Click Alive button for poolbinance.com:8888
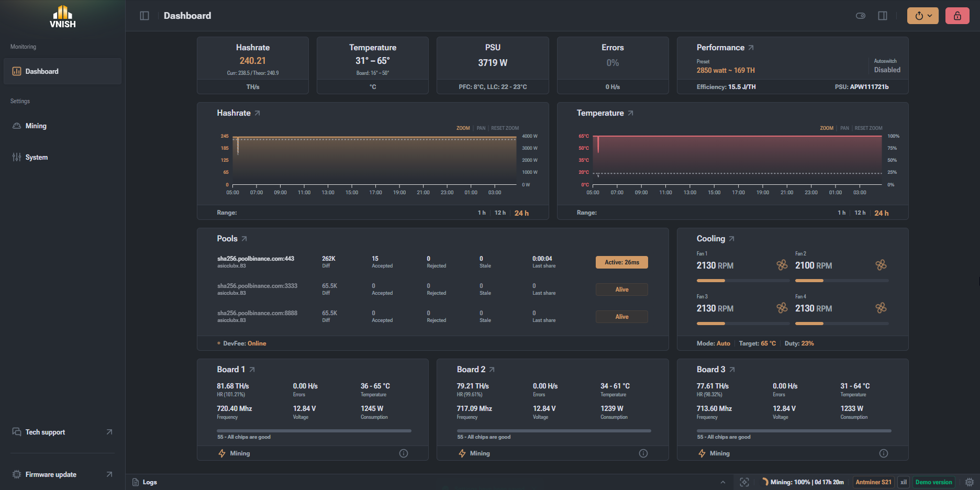This screenshot has width=980, height=490. pos(622,317)
